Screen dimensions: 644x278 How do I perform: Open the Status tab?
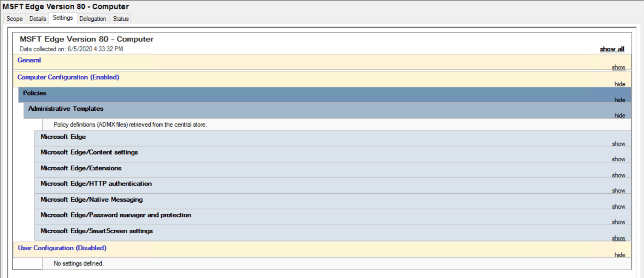pyautogui.click(x=121, y=19)
